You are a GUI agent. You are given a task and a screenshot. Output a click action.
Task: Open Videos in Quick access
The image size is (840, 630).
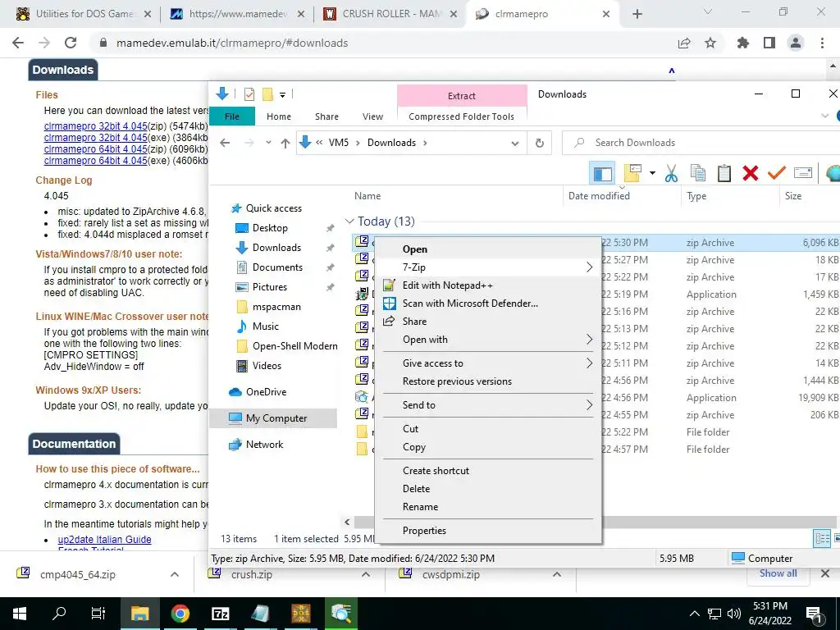(x=267, y=365)
